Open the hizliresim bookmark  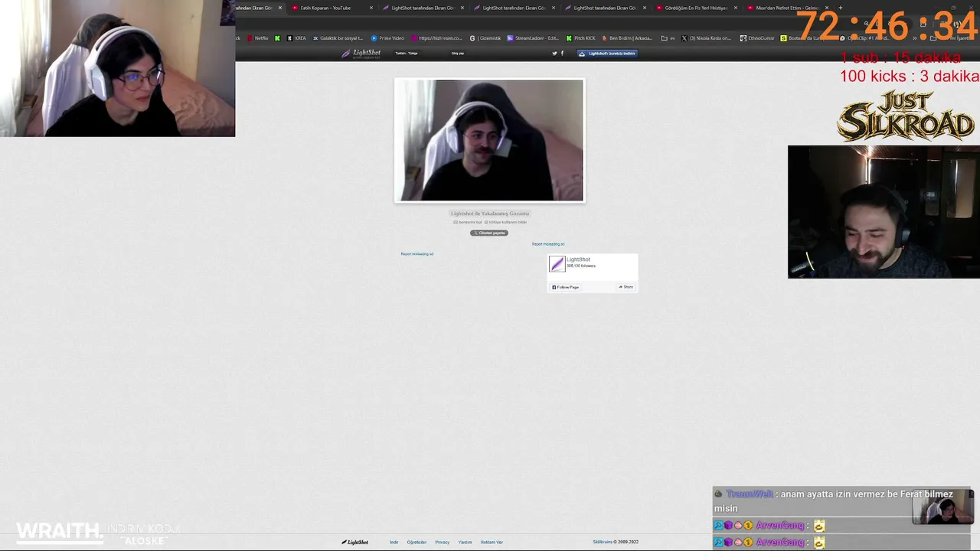tap(436, 38)
